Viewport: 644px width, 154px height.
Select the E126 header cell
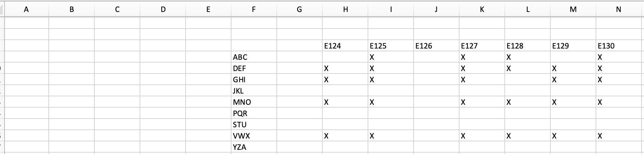436,46
